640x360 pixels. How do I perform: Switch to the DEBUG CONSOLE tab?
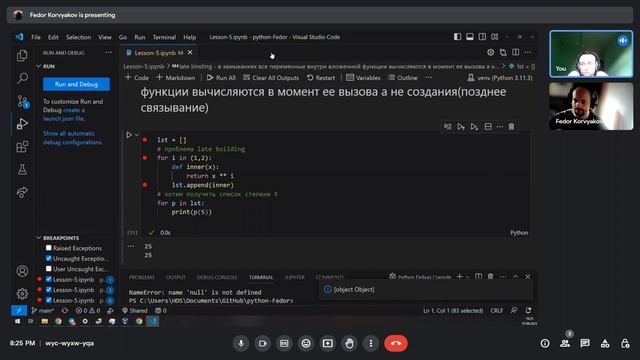point(217,277)
